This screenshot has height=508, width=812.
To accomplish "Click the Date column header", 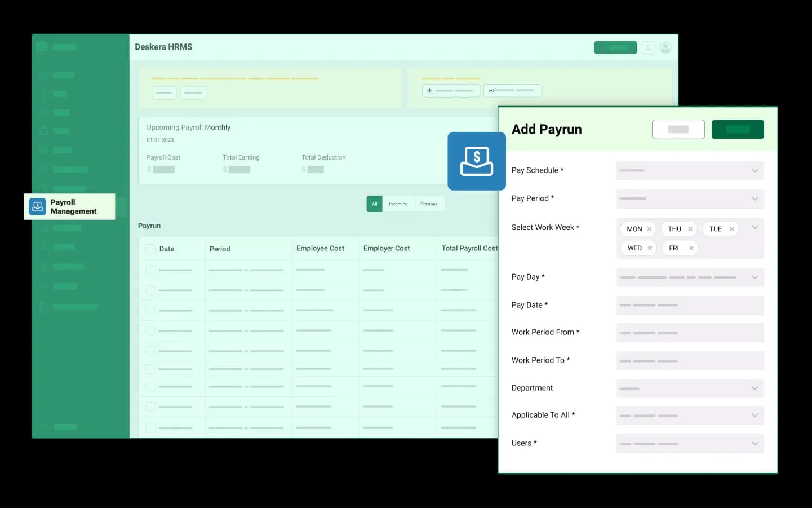I will 167,249.
